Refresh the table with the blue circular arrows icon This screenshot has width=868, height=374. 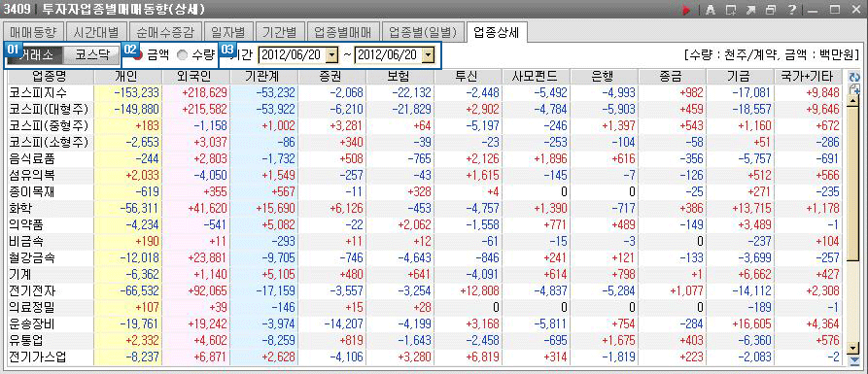pyautogui.click(x=853, y=77)
